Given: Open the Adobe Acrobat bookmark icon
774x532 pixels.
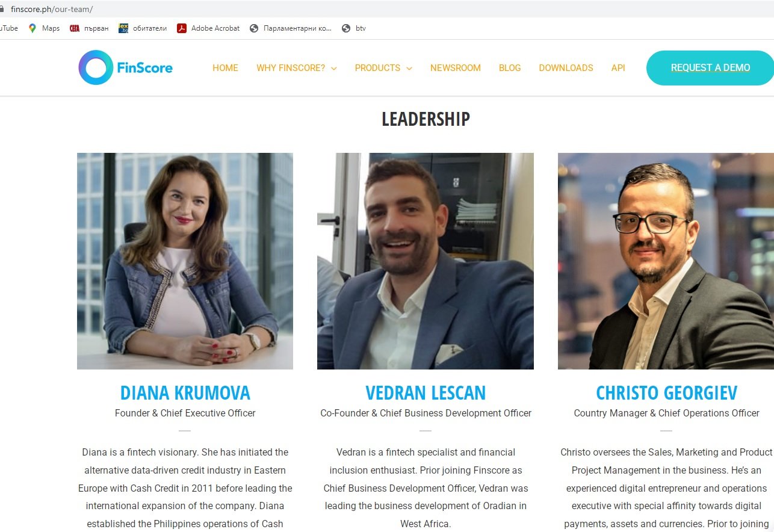Looking at the screenshot, I should pos(182,28).
